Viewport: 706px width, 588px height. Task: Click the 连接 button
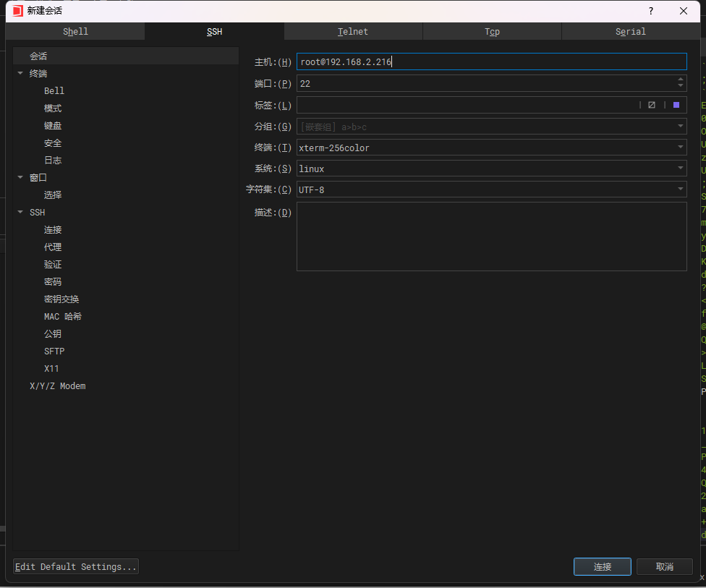click(602, 566)
